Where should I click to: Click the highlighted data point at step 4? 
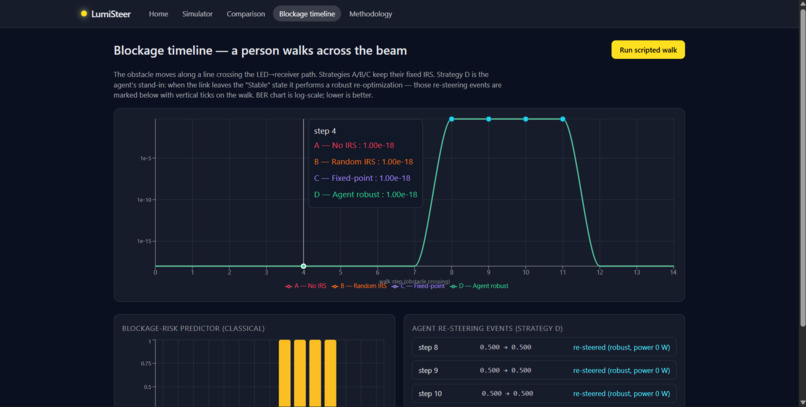click(x=303, y=266)
